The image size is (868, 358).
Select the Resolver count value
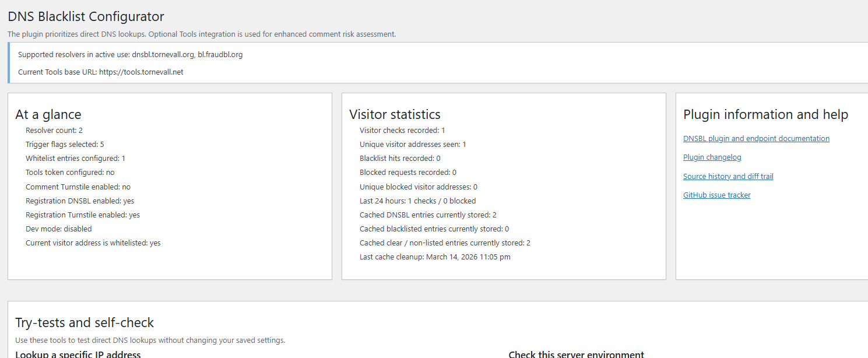coord(54,130)
